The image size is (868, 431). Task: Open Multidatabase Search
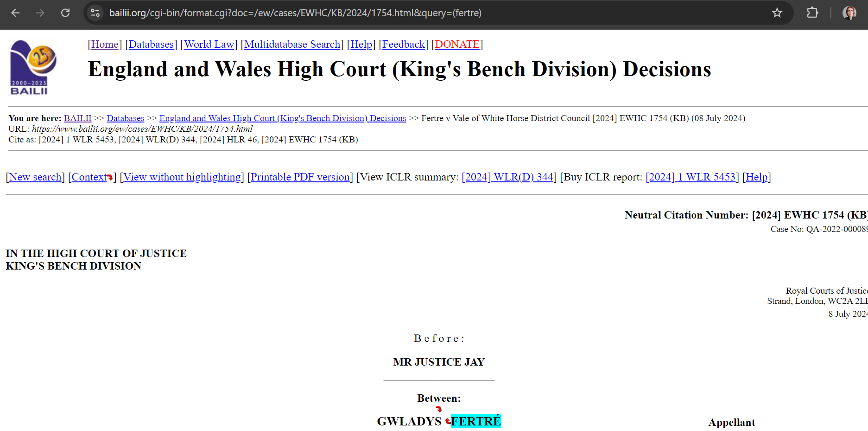[x=292, y=44]
